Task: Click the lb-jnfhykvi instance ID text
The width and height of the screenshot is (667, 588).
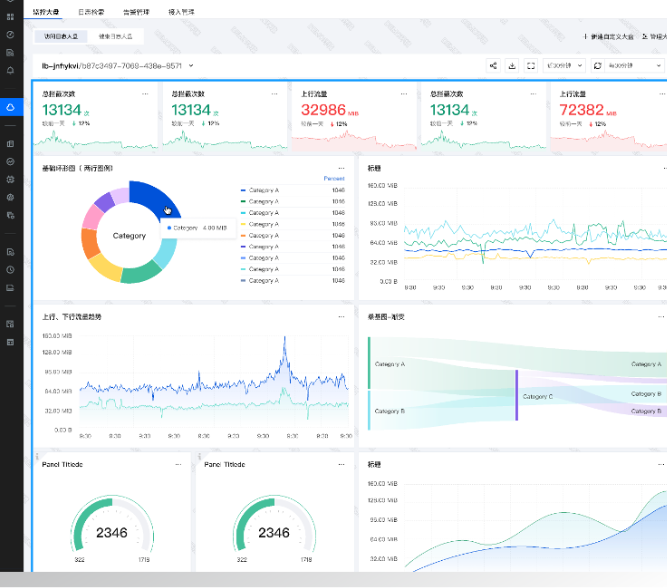Action: (x=111, y=66)
